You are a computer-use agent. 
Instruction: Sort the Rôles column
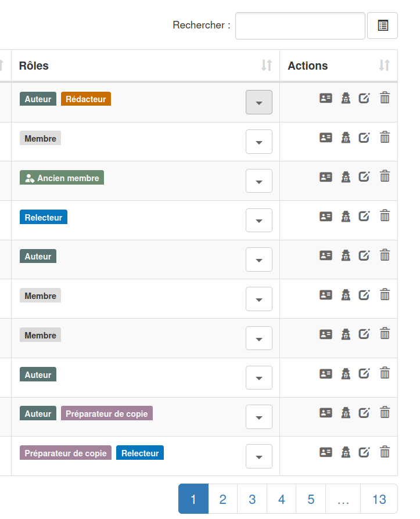pyautogui.click(x=267, y=66)
